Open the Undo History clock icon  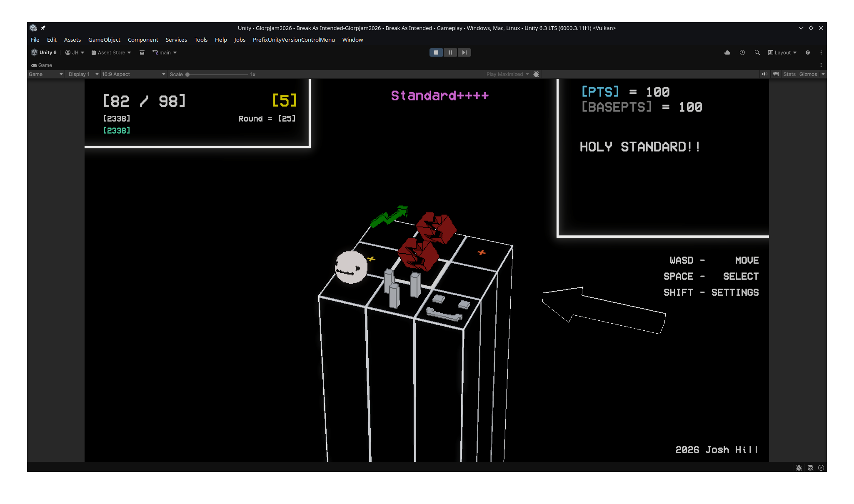pos(742,52)
